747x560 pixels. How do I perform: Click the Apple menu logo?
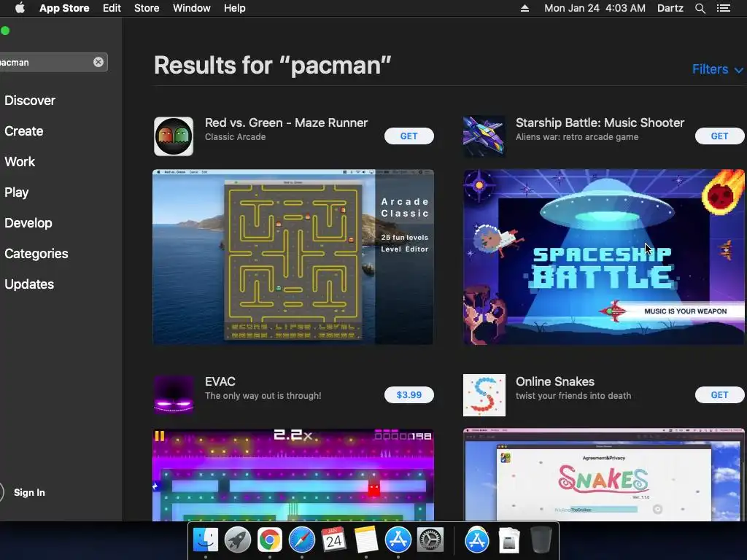pos(20,8)
